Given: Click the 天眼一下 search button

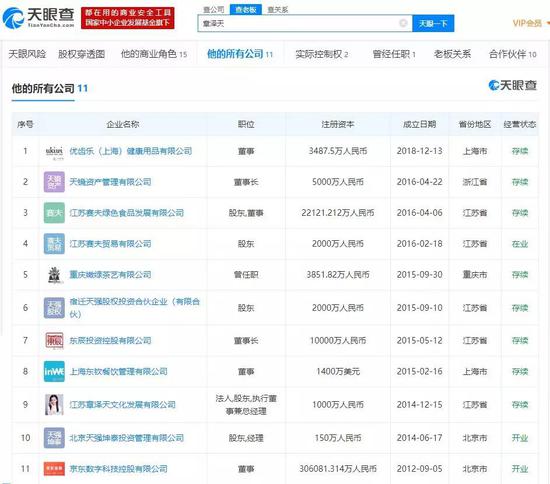Looking at the screenshot, I should [x=433, y=23].
